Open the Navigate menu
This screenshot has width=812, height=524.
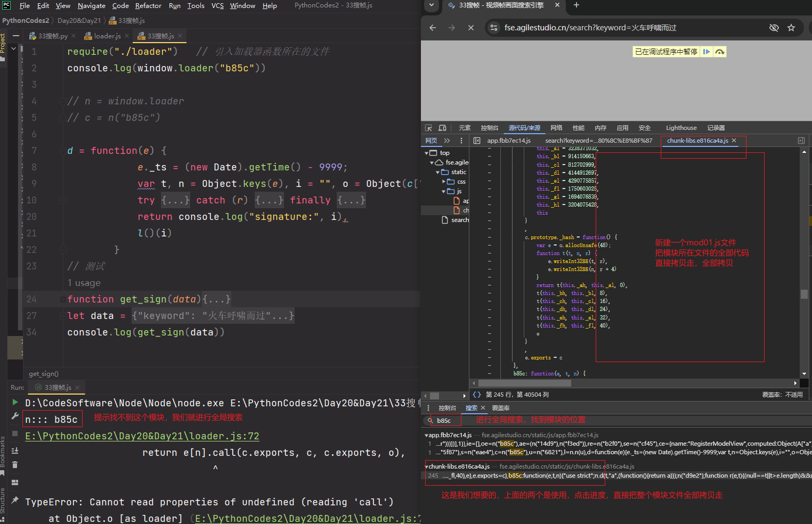(x=92, y=5)
